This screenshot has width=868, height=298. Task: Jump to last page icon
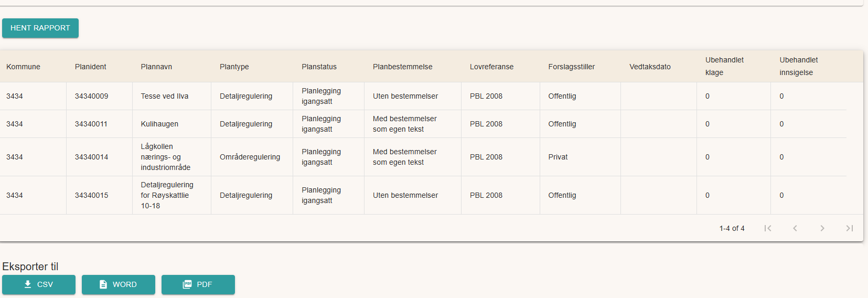click(850, 228)
